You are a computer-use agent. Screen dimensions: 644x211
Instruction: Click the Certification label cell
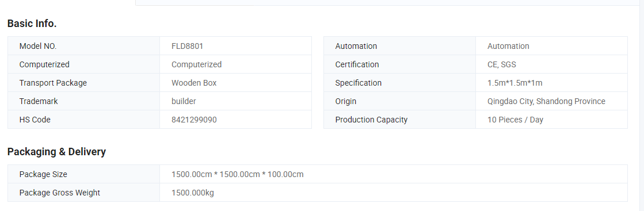pos(399,64)
